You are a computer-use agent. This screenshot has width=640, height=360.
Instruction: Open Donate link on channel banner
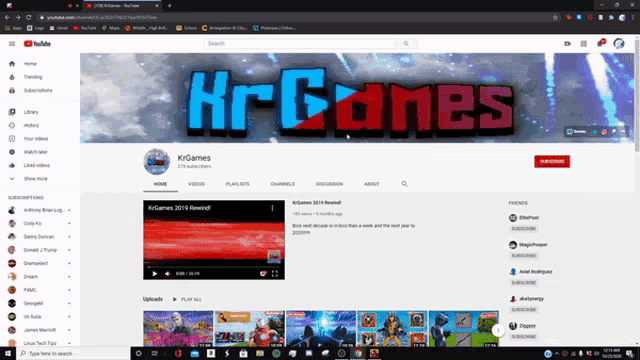pyautogui.click(x=576, y=131)
